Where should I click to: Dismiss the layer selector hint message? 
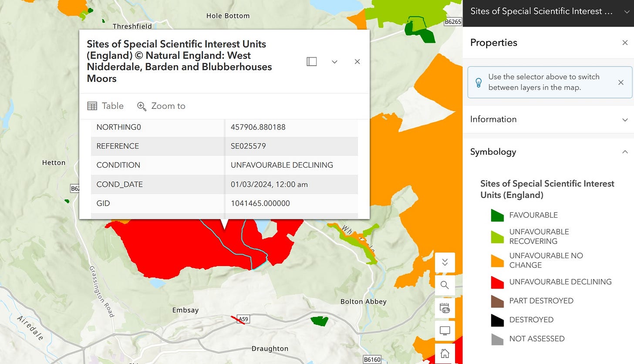pos(621,82)
